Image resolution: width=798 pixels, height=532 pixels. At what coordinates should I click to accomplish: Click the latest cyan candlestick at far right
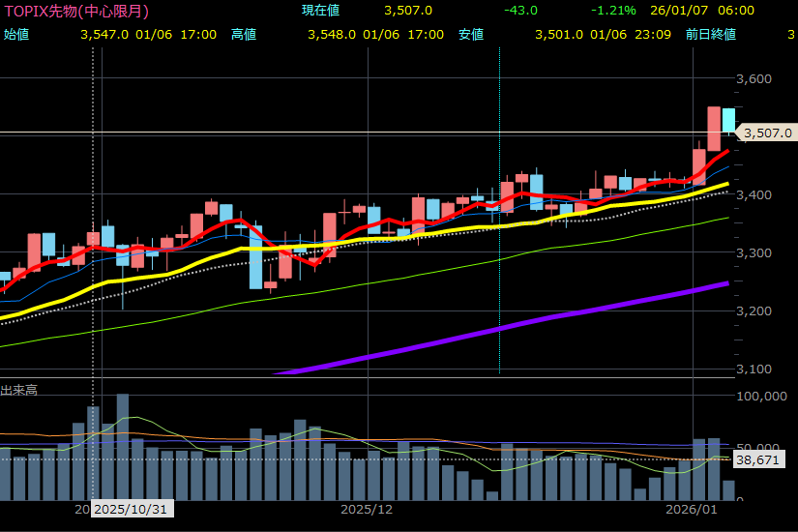coord(728,119)
